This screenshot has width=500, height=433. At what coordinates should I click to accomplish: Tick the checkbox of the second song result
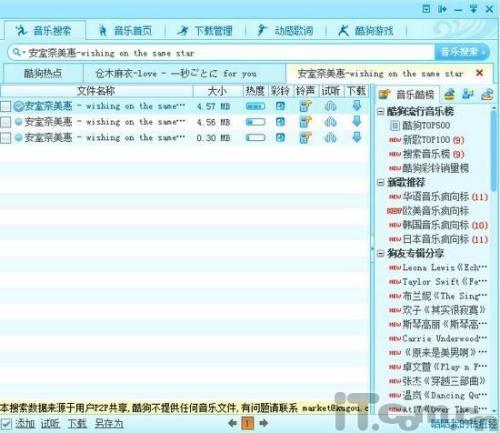[5, 122]
